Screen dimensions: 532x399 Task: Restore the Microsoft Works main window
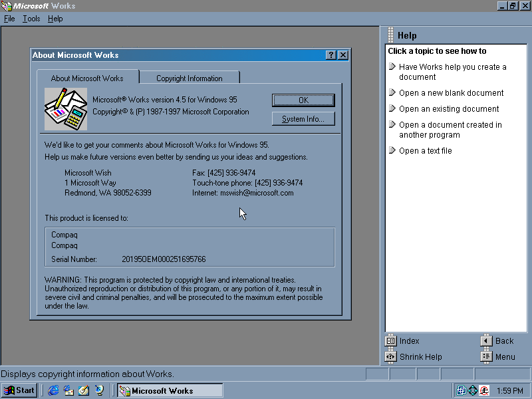(x=513, y=6)
